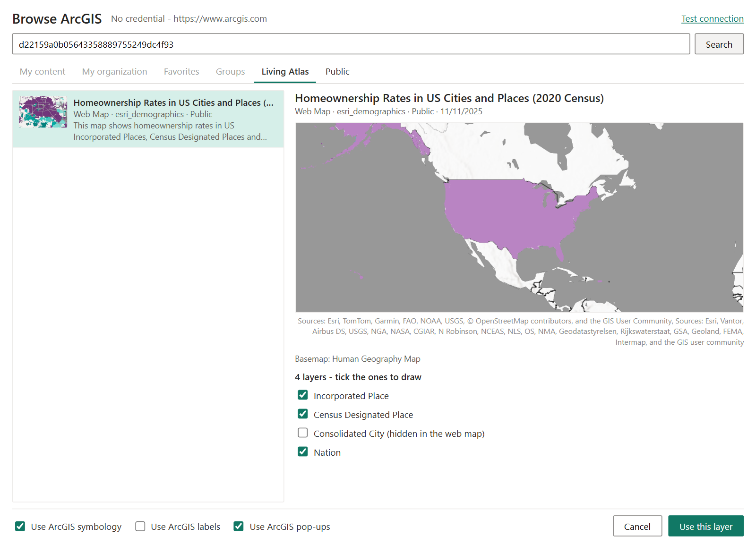This screenshot has width=756, height=544.
Task: Toggle the Incorporated Place layer checkbox
Action: click(x=303, y=395)
